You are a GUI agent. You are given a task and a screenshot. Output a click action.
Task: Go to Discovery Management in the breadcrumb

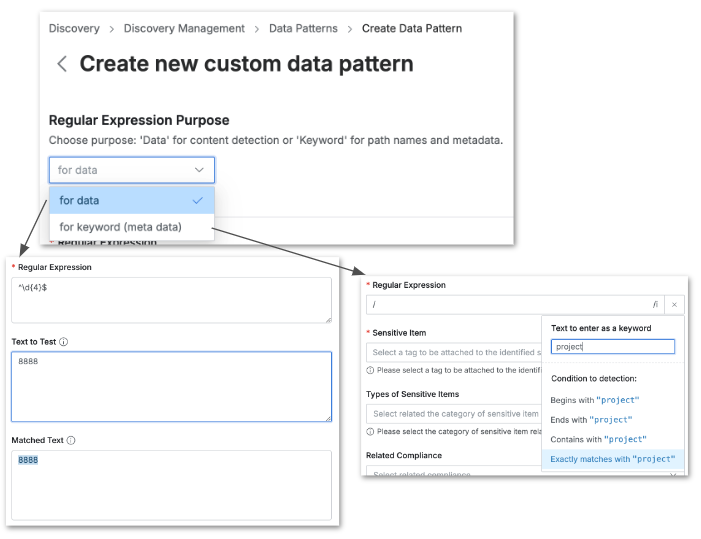point(184,29)
